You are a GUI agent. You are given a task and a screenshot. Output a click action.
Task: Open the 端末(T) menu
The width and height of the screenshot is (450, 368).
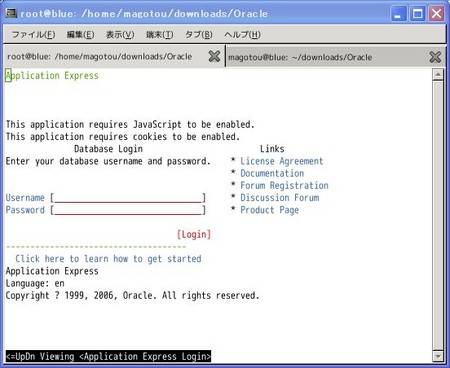point(159,35)
